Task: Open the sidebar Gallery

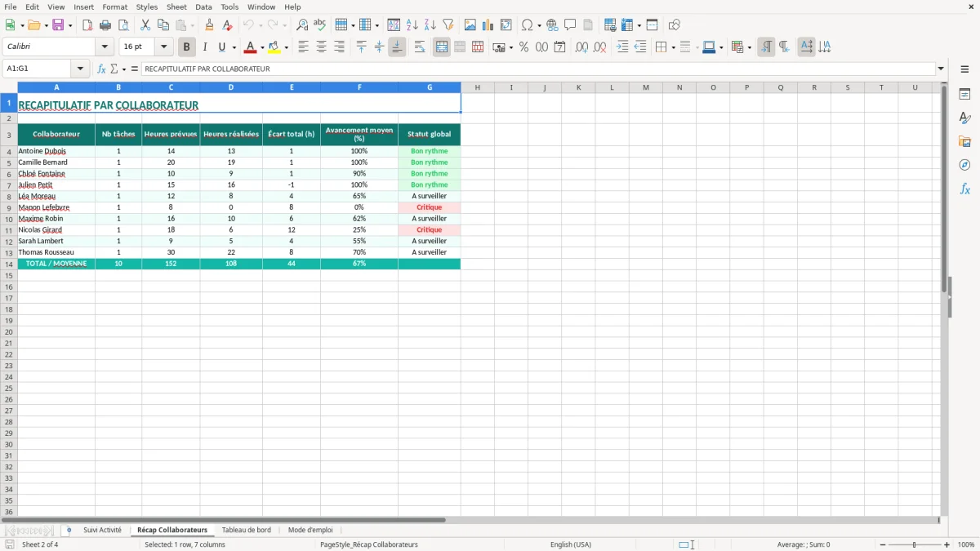Action: point(964,141)
